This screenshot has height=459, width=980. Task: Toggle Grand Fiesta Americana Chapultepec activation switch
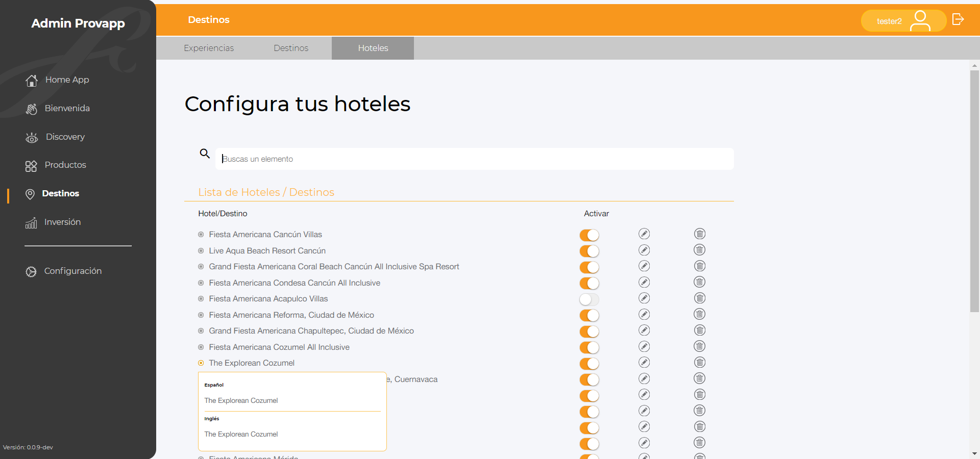[x=589, y=331]
